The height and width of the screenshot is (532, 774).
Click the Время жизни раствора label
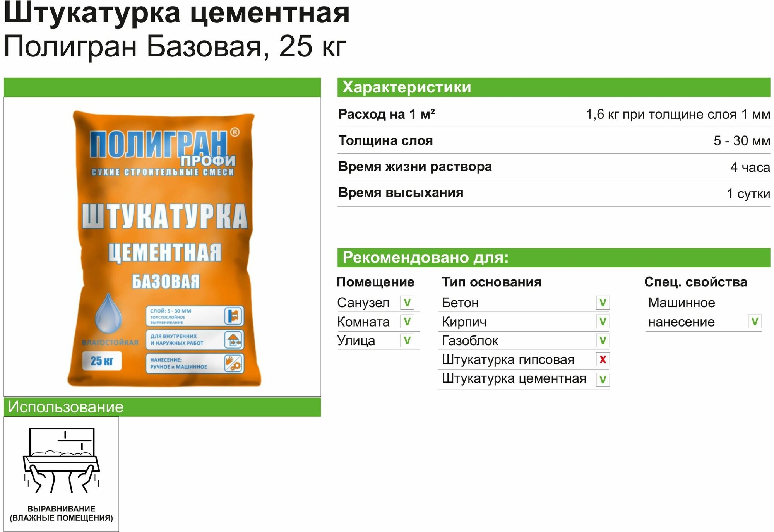(415, 167)
